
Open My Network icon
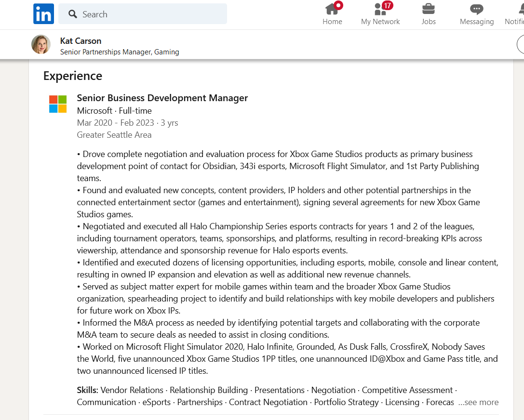pos(380,9)
